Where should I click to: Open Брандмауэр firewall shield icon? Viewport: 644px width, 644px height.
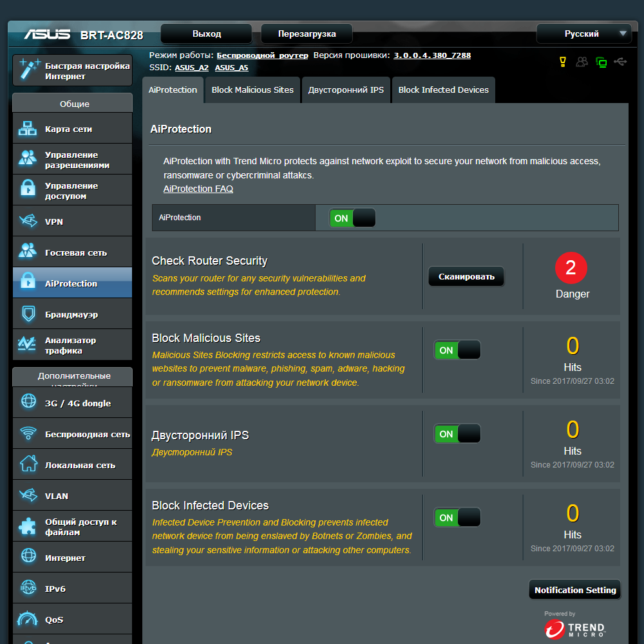click(28, 314)
